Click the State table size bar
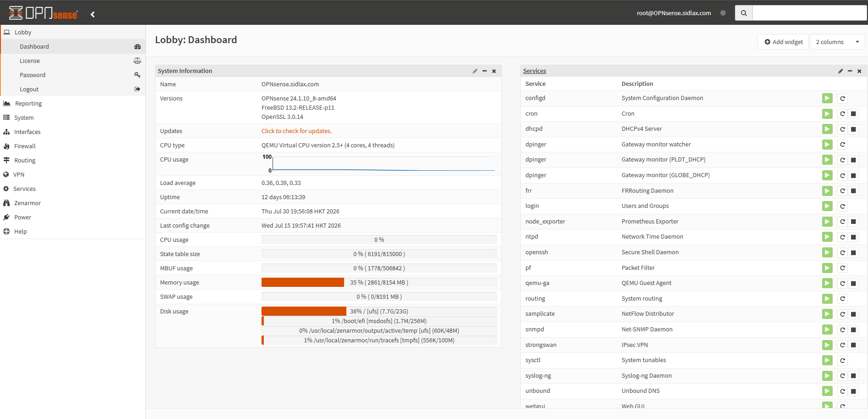 tap(379, 254)
